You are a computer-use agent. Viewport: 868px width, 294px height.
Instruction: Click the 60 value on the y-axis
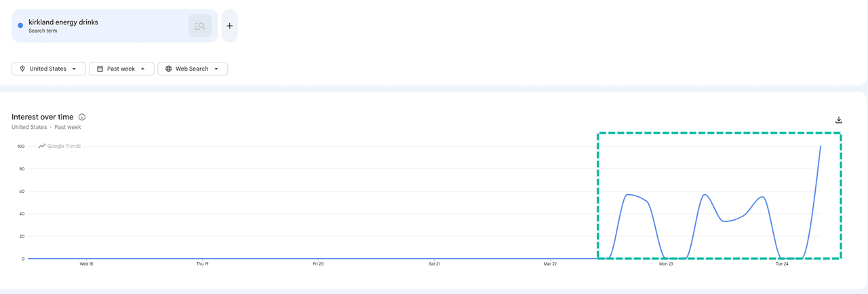[x=21, y=191]
